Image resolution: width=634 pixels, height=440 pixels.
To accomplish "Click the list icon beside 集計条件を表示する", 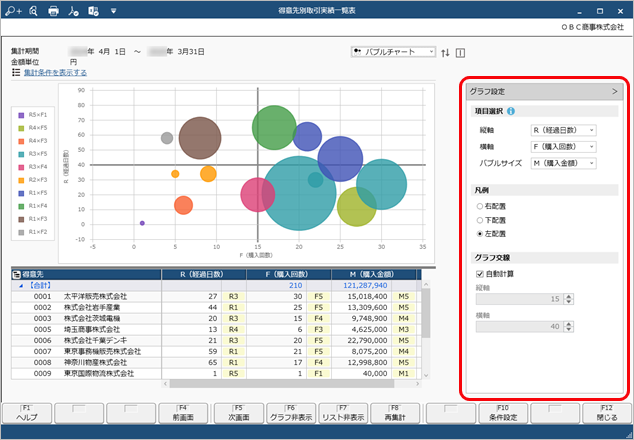I will click(16, 72).
